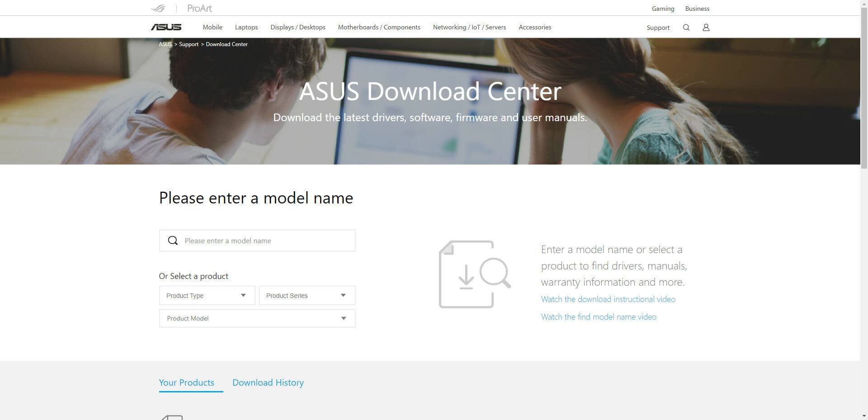This screenshot has width=868, height=420.
Task: Open the Product Model dropdown
Action: pyautogui.click(x=257, y=318)
